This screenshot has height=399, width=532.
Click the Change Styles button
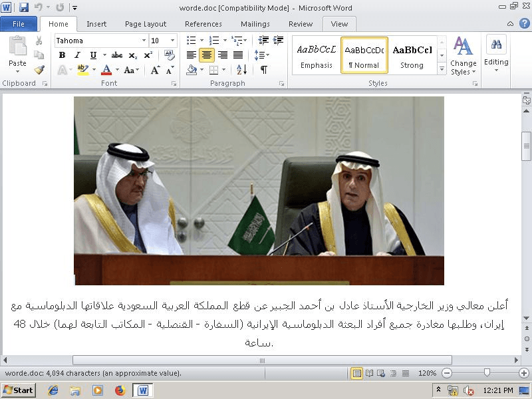tap(463, 56)
